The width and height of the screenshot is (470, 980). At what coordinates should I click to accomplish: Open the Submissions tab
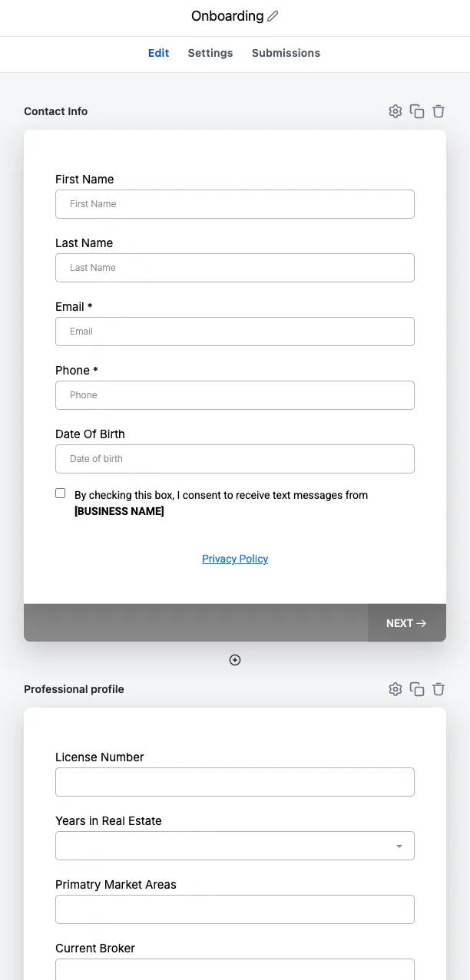click(286, 53)
